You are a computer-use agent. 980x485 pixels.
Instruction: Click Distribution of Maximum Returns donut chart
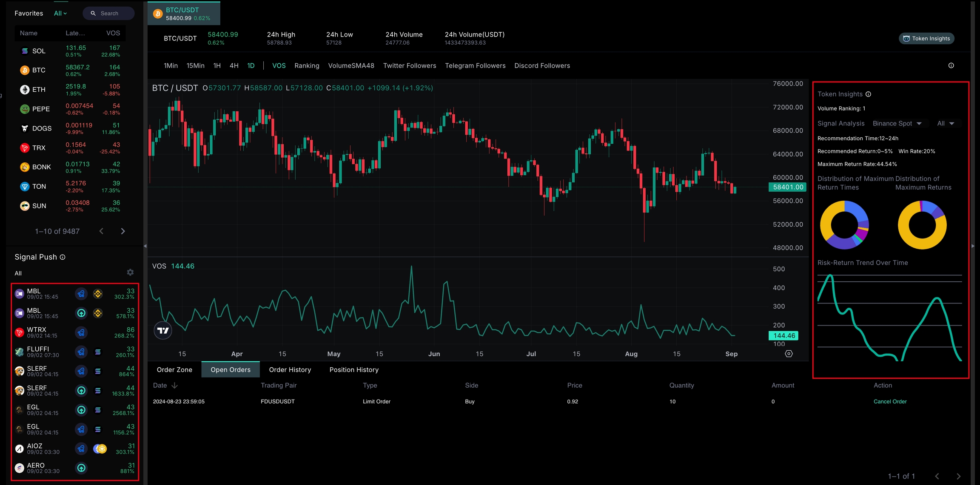922,225
